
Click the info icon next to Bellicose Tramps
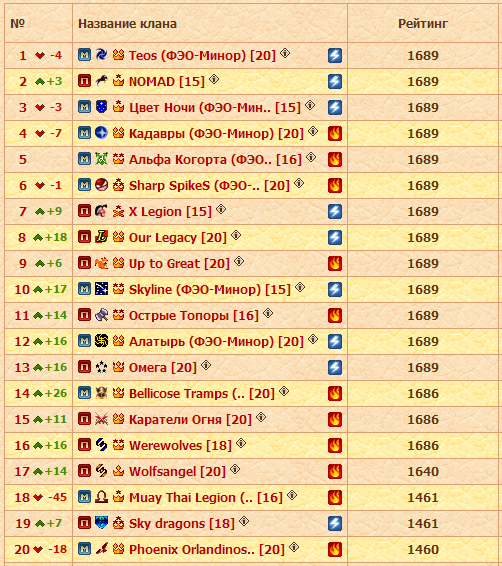284,391
